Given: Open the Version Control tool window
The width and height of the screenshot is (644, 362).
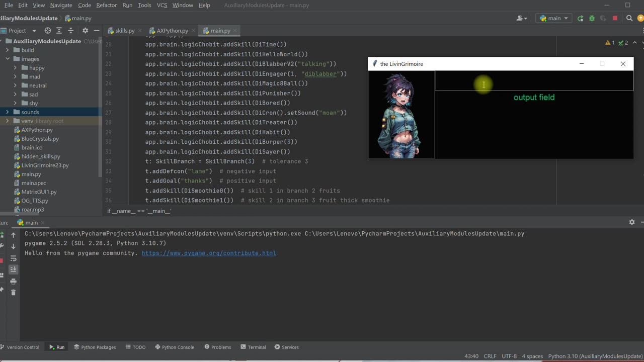Looking at the screenshot, I should (x=21, y=347).
